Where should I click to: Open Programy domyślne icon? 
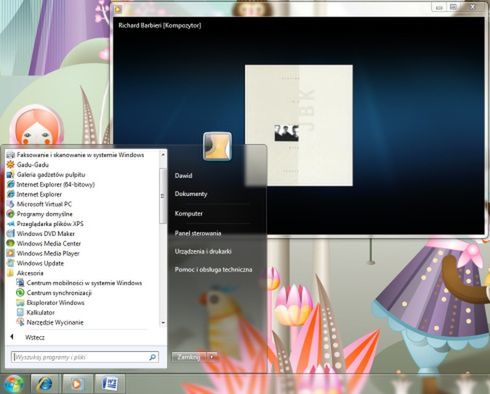click(11, 214)
